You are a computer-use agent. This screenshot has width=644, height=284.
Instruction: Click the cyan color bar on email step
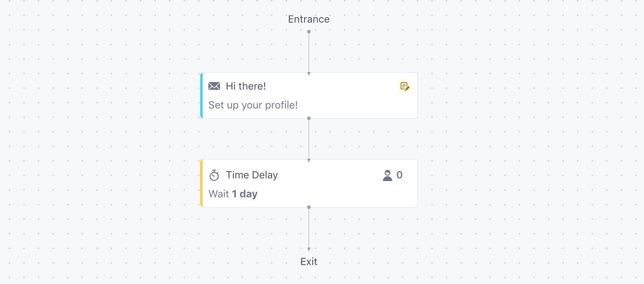click(x=201, y=95)
